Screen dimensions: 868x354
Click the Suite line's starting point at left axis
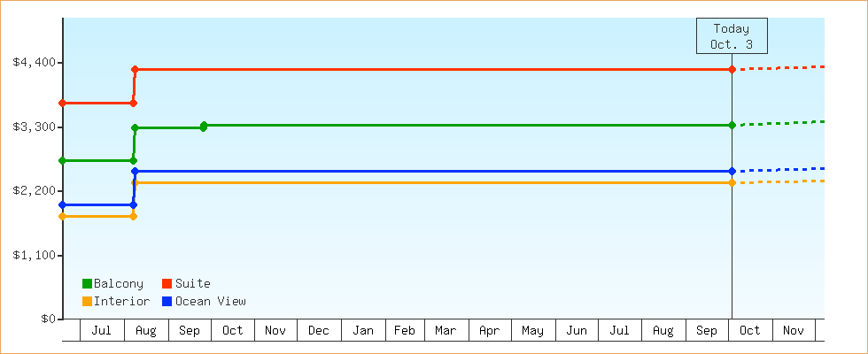click(x=63, y=103)
